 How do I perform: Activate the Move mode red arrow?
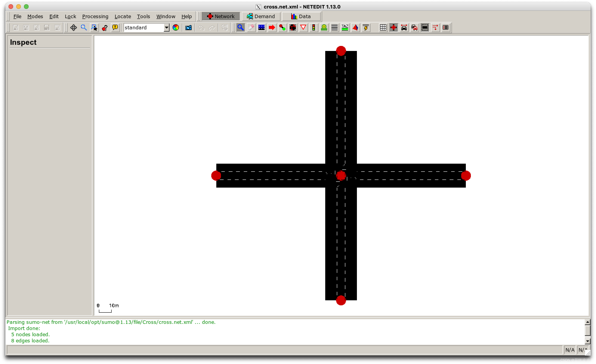pos(272,28)
